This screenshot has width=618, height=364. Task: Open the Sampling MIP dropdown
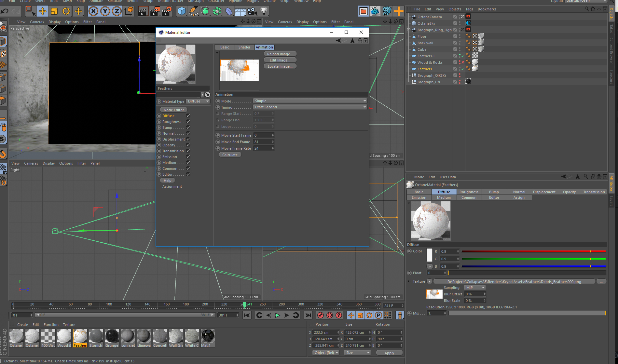click(x=474, y=288)
